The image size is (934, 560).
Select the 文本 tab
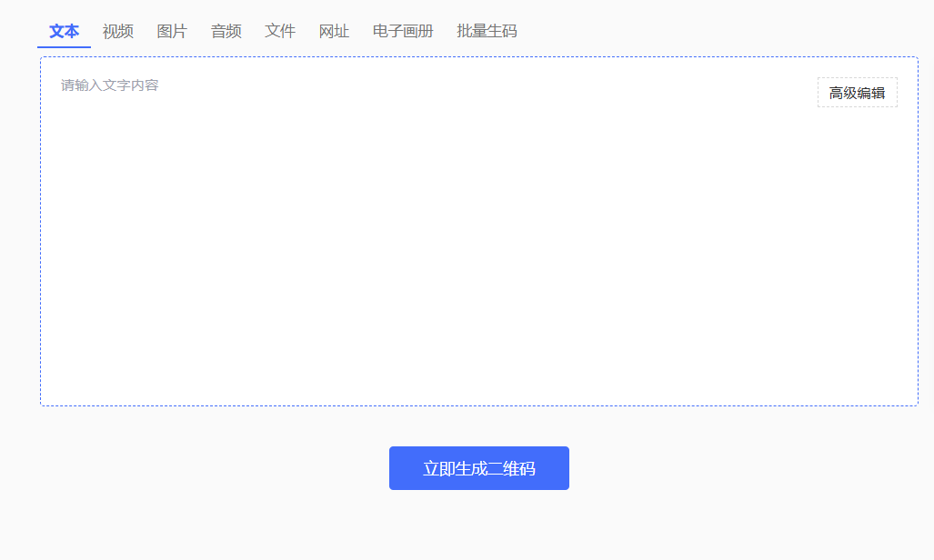click(x=64, y=31)
